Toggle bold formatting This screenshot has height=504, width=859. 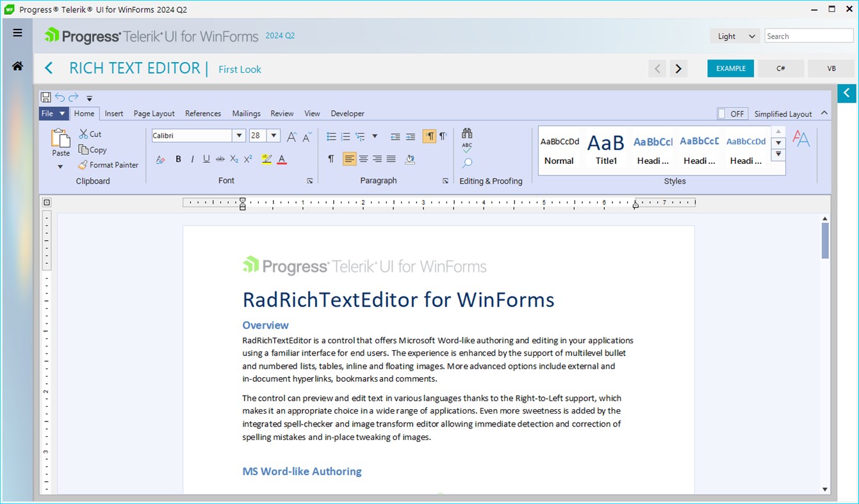click(179, 159)
